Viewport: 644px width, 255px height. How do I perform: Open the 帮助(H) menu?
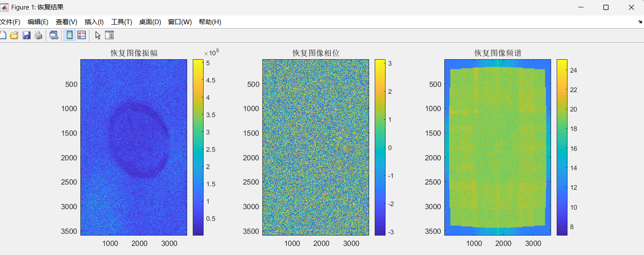click(210, 22)
